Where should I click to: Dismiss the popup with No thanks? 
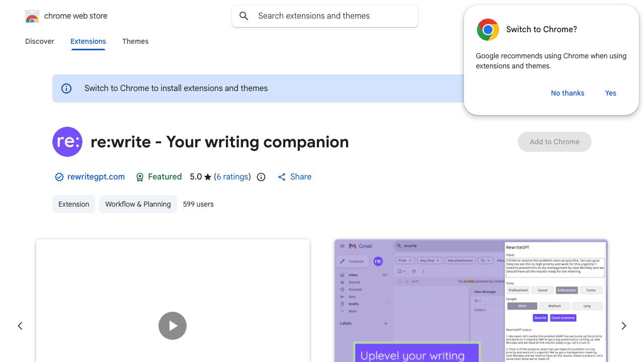(568, 93)
